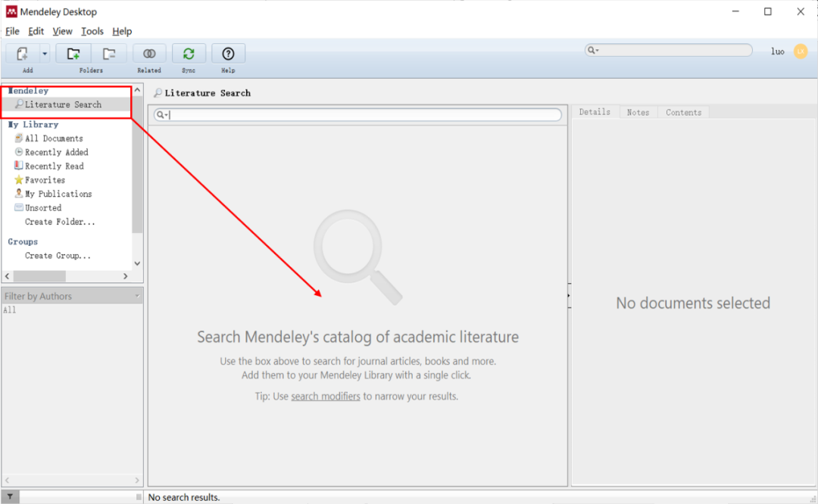Click the sidebar scroll up arrow
This screenshot has height=504, width=818.
point(137,90)
